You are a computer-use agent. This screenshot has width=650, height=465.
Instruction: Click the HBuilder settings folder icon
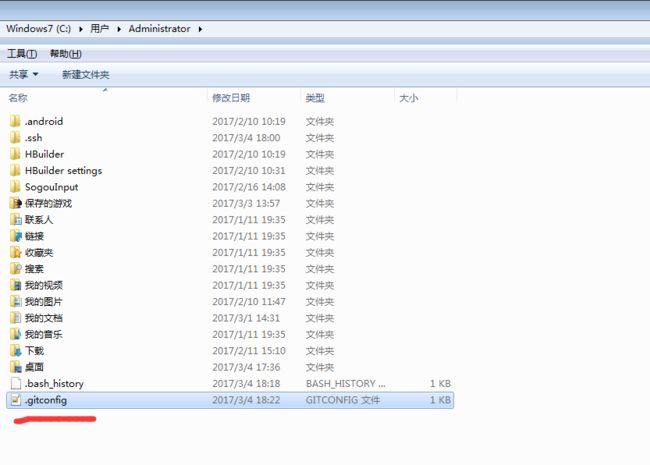[x=15, y=170]
